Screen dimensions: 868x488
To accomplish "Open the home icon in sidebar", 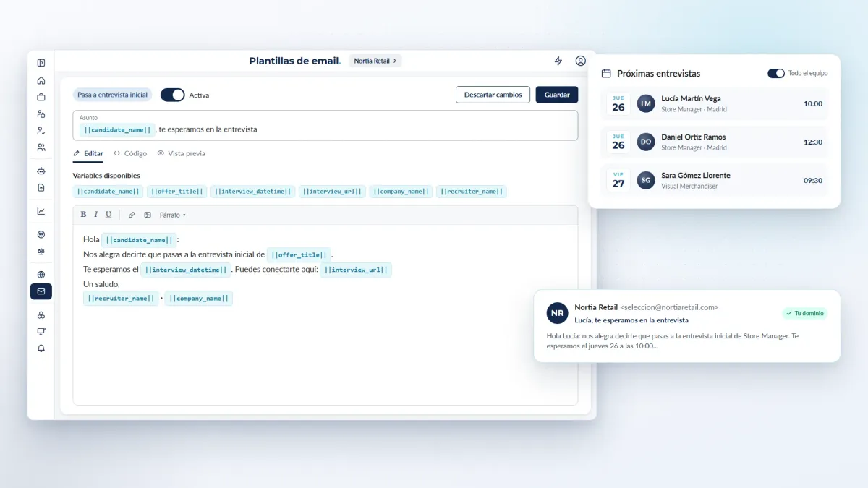I will (41, 80).
